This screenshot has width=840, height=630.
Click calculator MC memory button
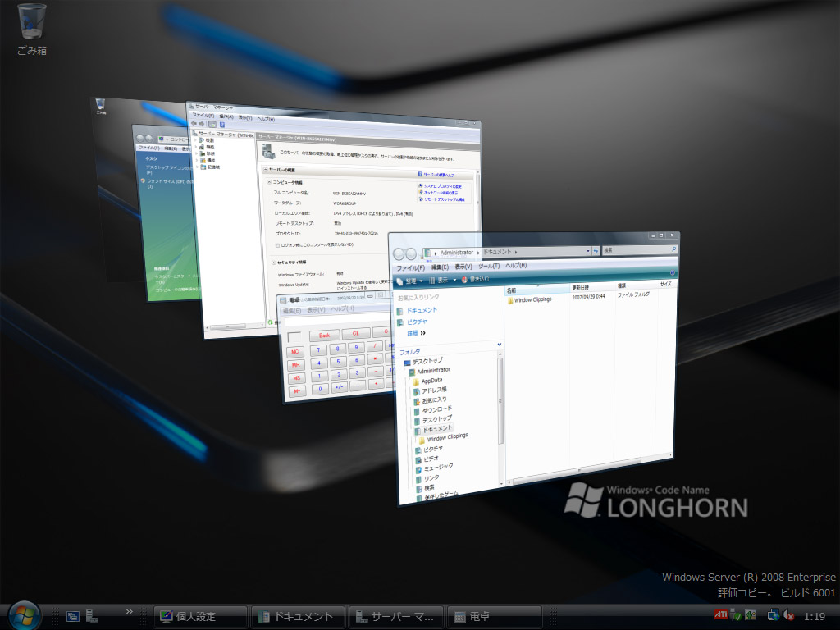click(x=295, y=352)
